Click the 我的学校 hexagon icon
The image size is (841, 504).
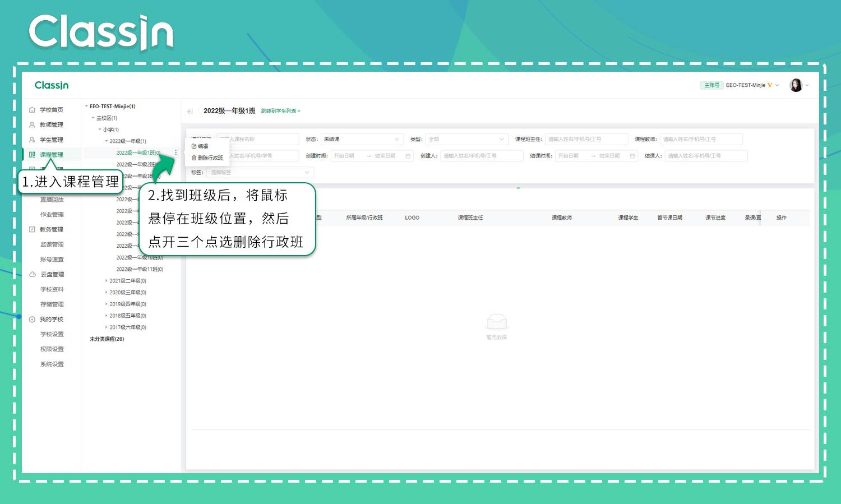[x=32, y=320]
